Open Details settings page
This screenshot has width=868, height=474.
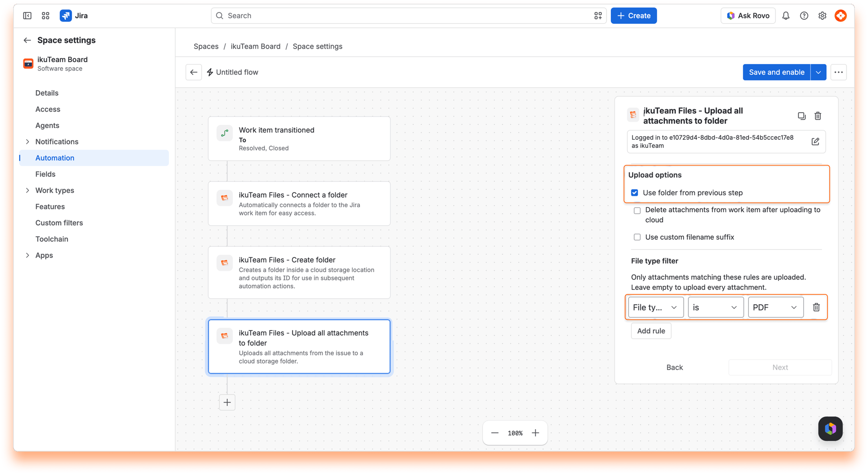[47, 93]
